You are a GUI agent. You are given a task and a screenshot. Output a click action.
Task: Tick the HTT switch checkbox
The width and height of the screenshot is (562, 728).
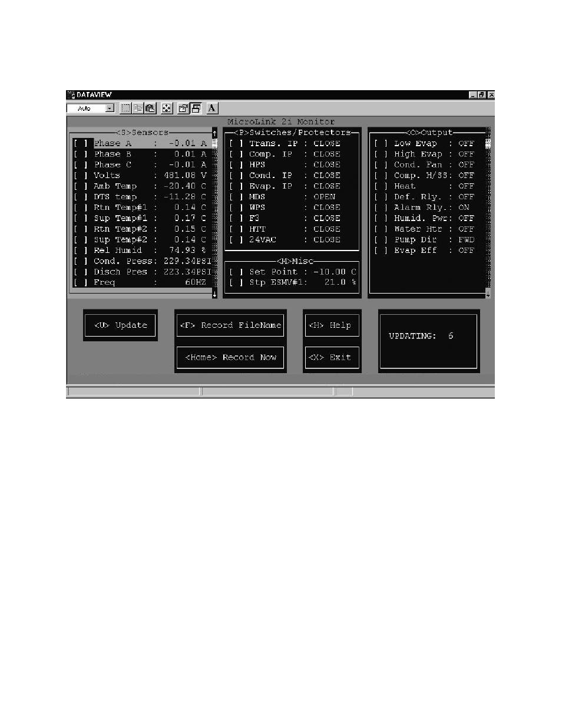coord(236,229)
